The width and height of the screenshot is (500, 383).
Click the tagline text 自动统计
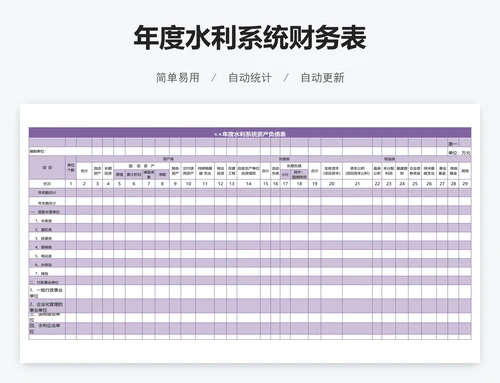(250, 78)
